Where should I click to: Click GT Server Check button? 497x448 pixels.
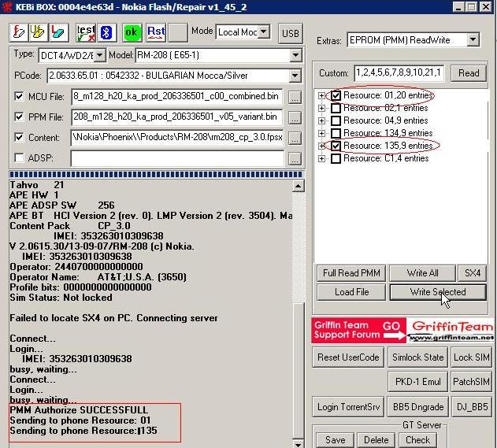pos(417,440)
